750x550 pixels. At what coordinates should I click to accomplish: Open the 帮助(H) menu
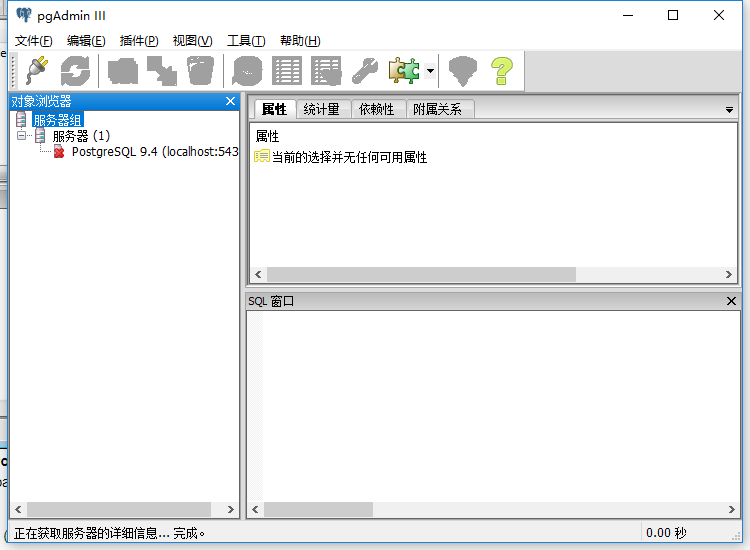coord(300,41)
